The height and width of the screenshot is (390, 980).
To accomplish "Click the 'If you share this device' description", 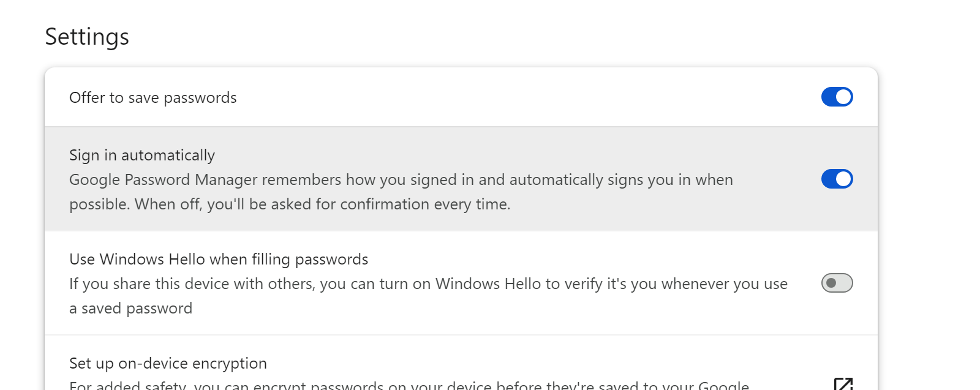I will pyautogui.click(x=428, y=284).
